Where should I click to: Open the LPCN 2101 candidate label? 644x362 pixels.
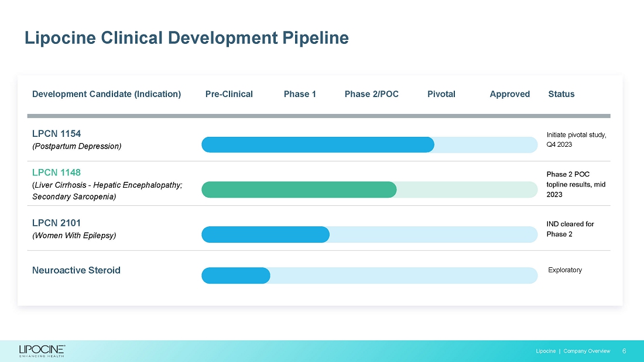point(56,223)
